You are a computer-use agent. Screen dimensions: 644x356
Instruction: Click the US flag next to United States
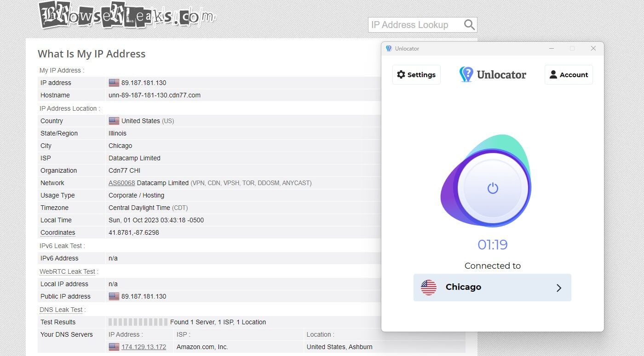pyautogui.click(x=114, y=121)
